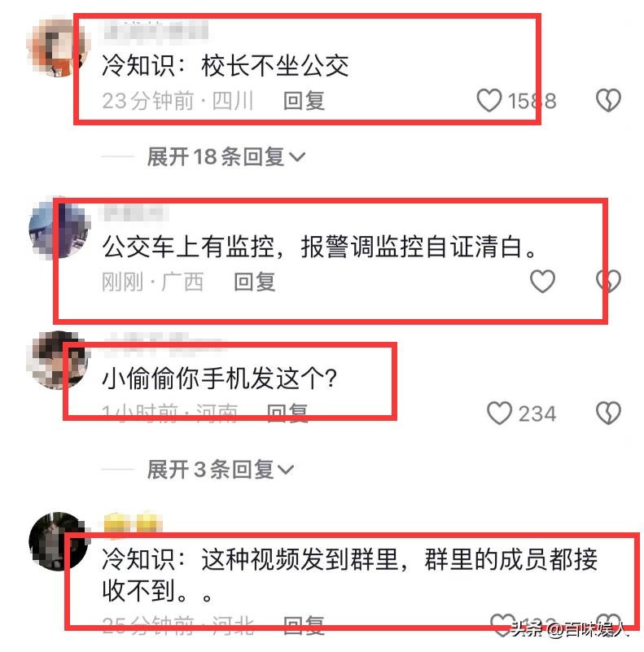Open the Guangxi commenter's avatar
The height and width of the screenshot is (652, 644).
59,228
